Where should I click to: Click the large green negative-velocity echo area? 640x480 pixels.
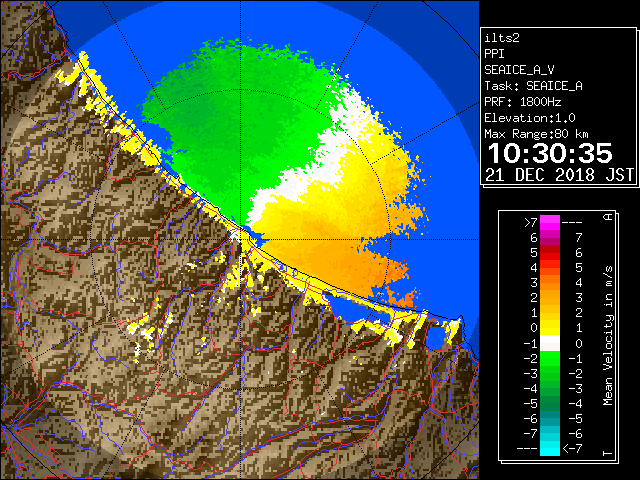coord(241,131)
